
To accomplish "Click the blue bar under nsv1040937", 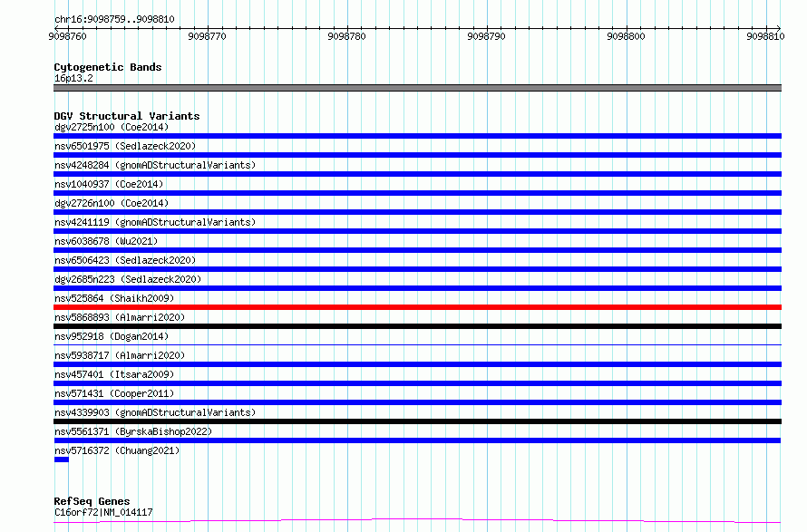I will pos(417,193).
